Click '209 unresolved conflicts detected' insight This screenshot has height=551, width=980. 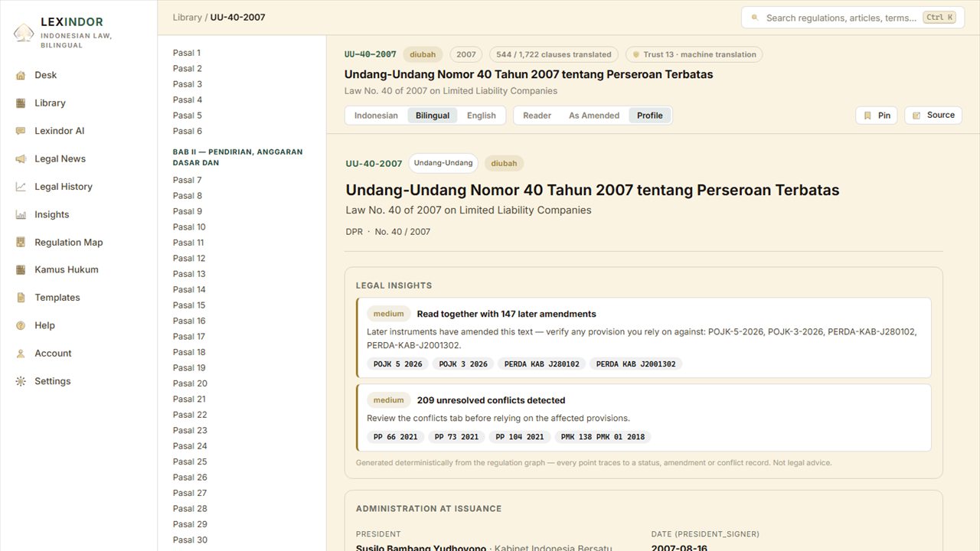[491, 400]
